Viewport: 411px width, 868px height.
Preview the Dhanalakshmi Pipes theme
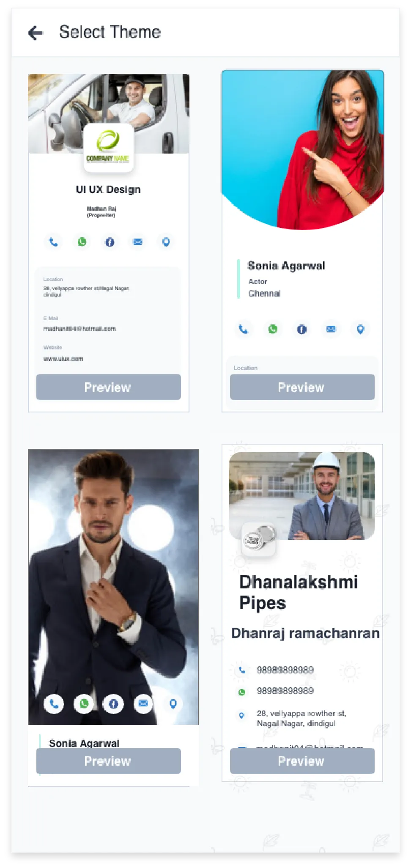302,761
